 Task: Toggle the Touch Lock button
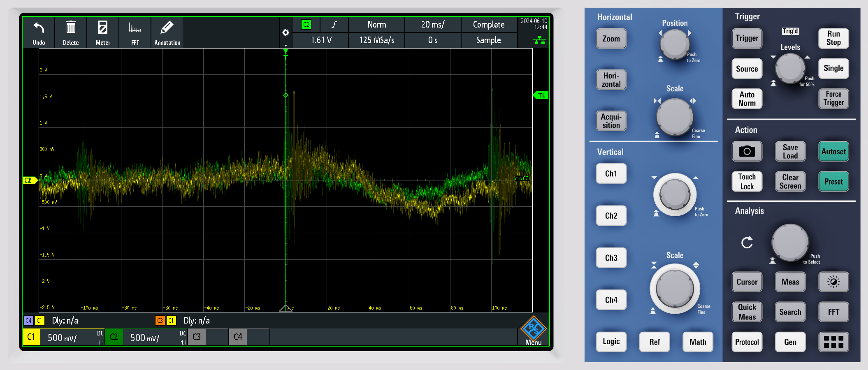pos(747,181)
